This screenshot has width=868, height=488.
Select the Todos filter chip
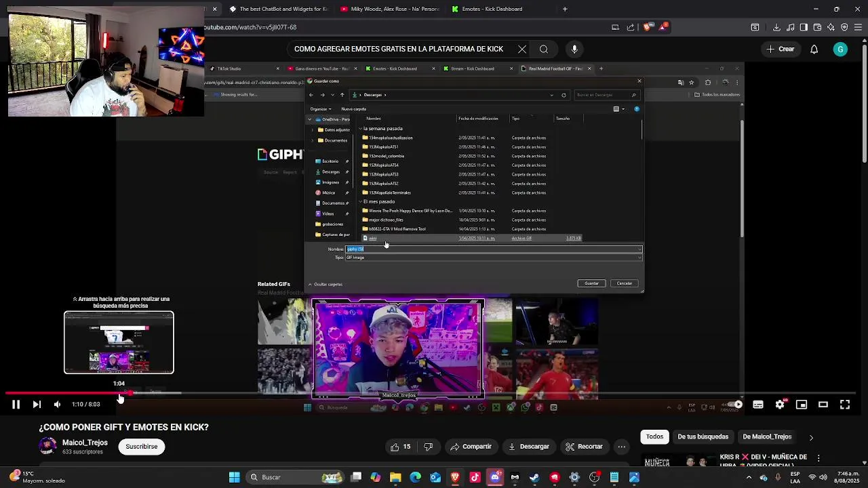[x=654, y=436]
